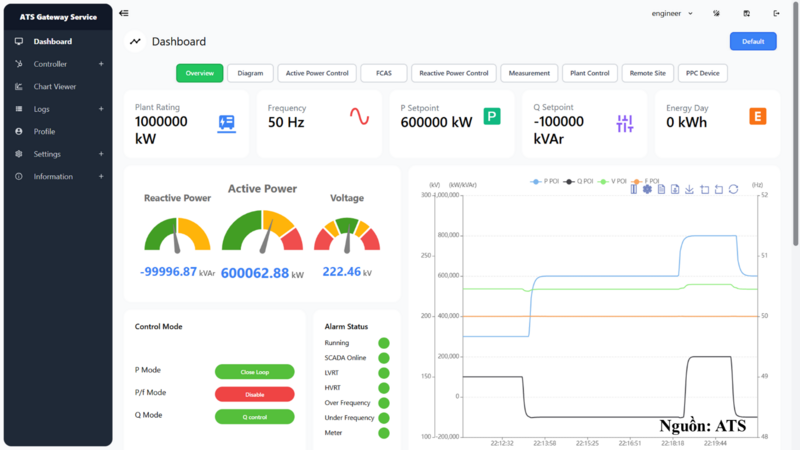Toggle the P POI legend series
The width and height of the screenshot is (800, 450).
544,181
